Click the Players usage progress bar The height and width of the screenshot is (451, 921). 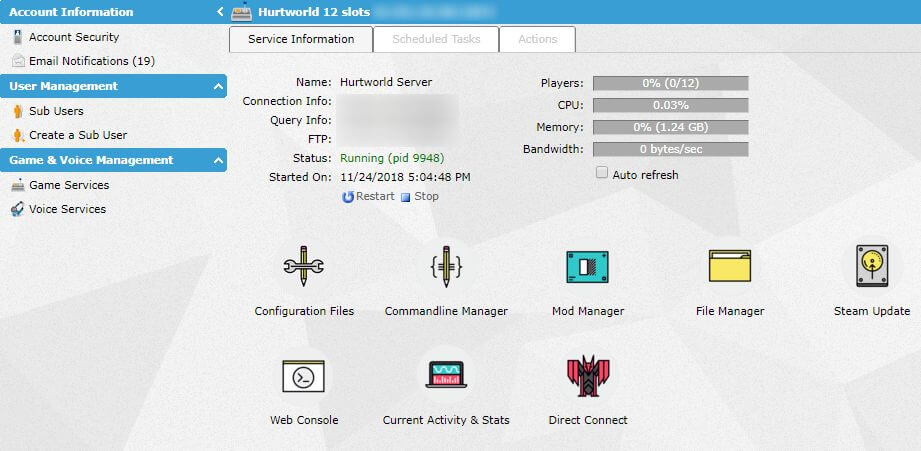[670, 83]
